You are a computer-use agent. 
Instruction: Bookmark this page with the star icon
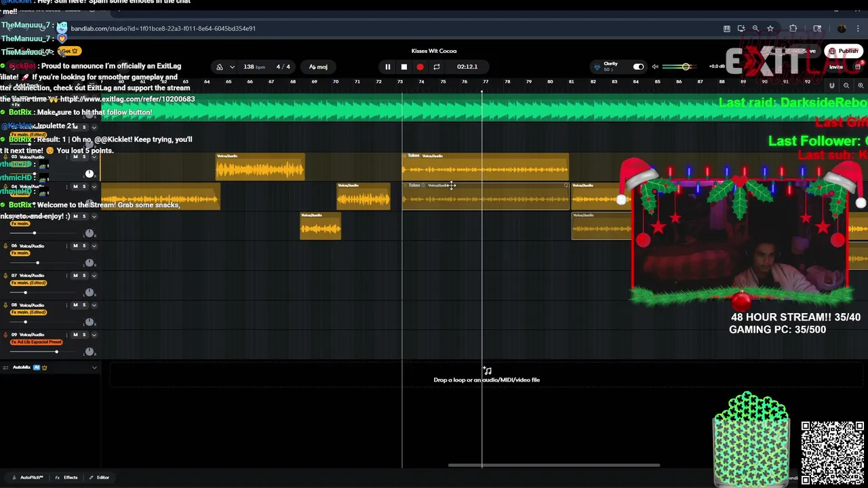[770, 28]
